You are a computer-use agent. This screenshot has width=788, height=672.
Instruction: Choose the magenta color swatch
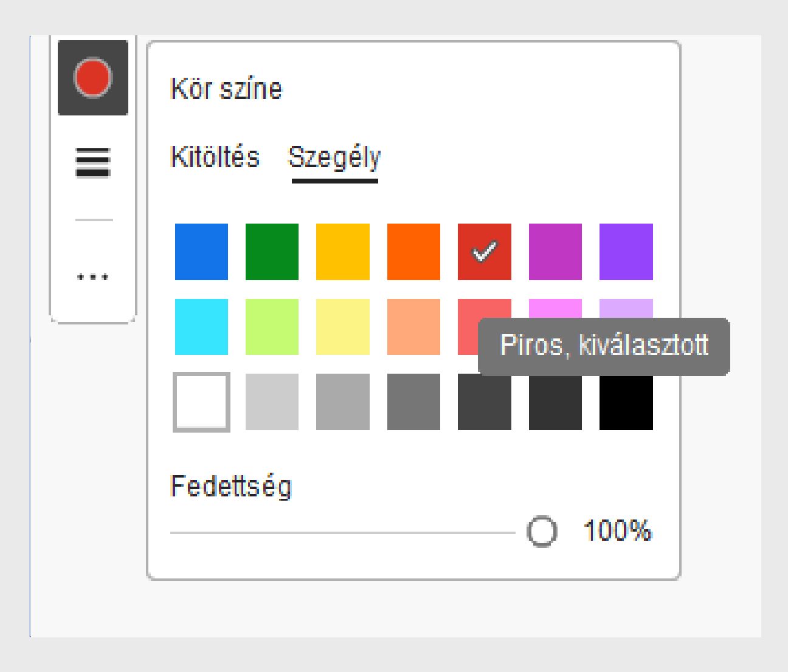[555, 252]
